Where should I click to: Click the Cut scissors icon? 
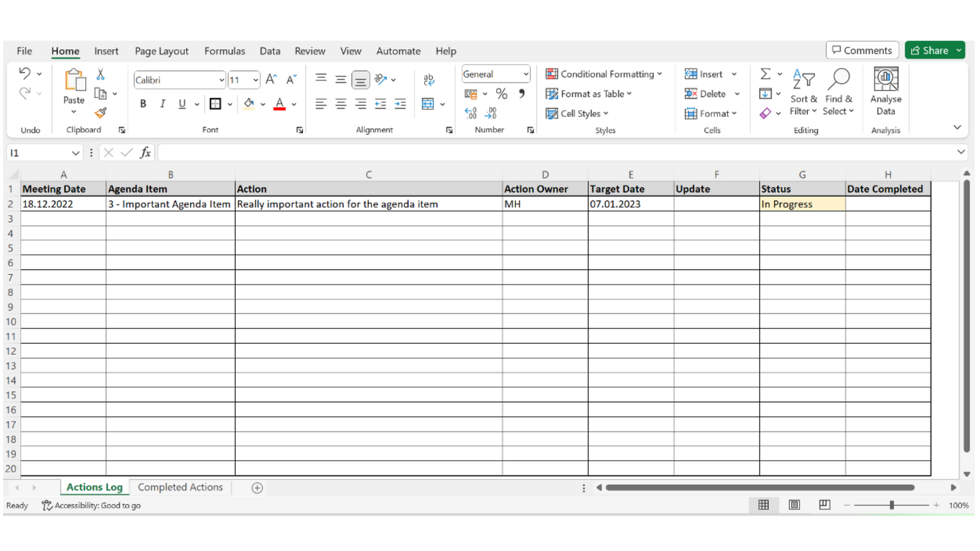coord(101,74)
